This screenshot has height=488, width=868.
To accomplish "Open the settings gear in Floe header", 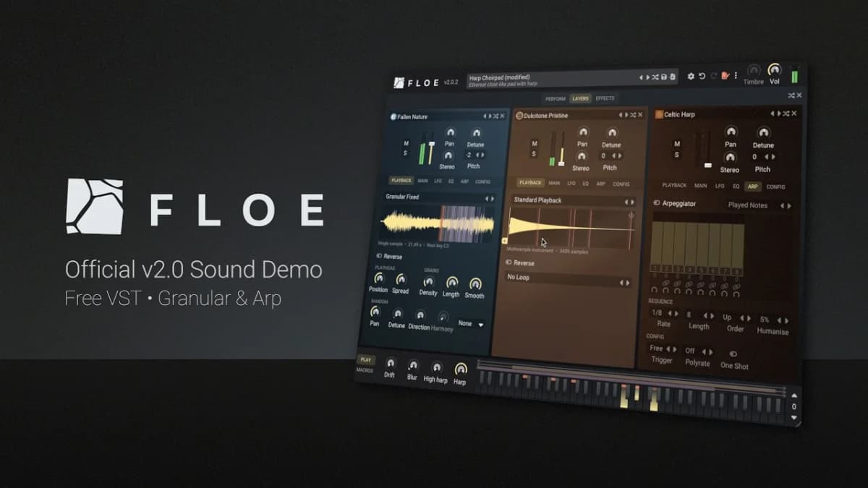I will [x=691, y=76].
